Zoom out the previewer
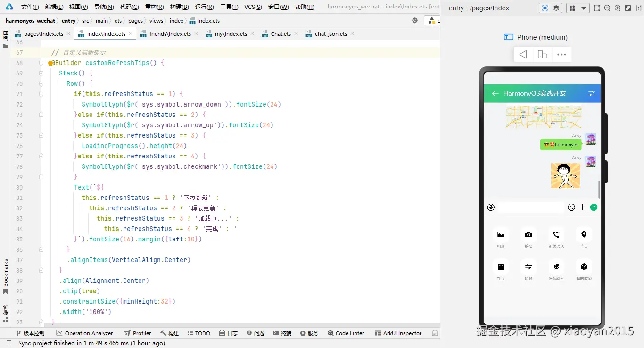This screenshot has height=348, width=644. pyautogui.click(x=607, y=8)
